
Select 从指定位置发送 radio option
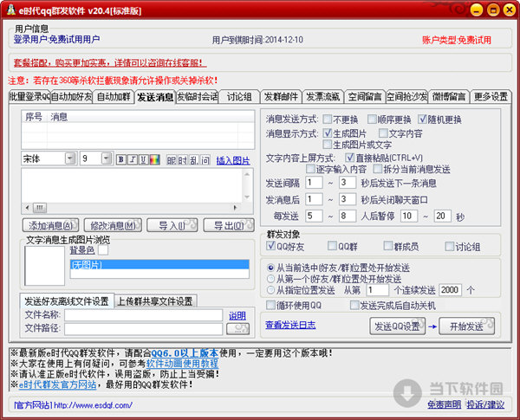coord(271,290)
